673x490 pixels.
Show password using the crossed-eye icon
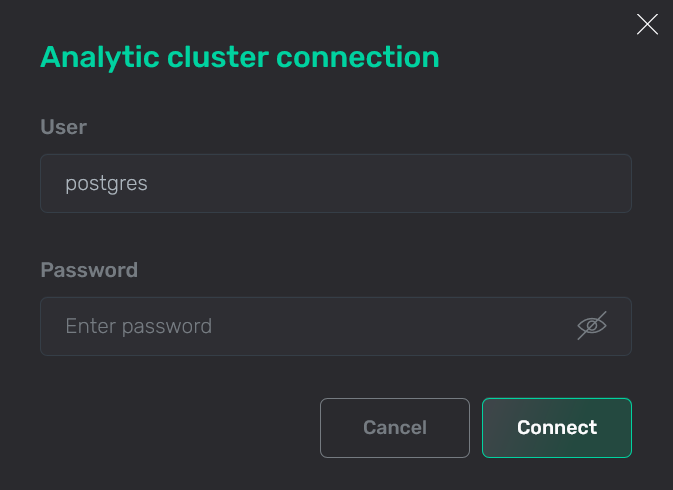(592, 326)
